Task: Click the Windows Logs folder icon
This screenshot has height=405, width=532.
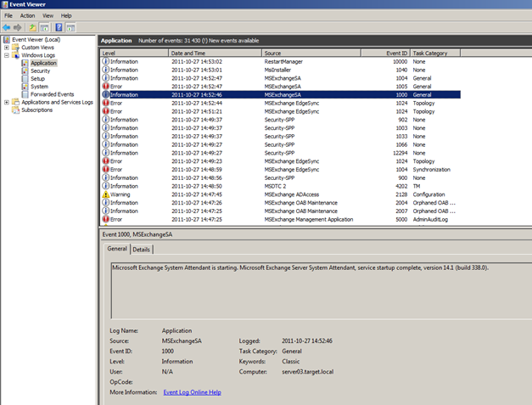Action: 15,55
